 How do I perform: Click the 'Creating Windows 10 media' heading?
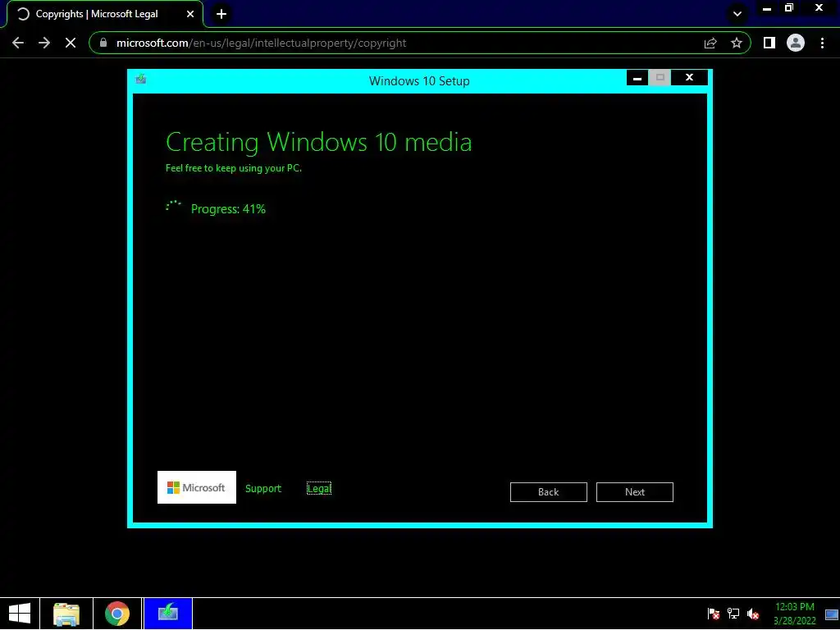[319, 143]
